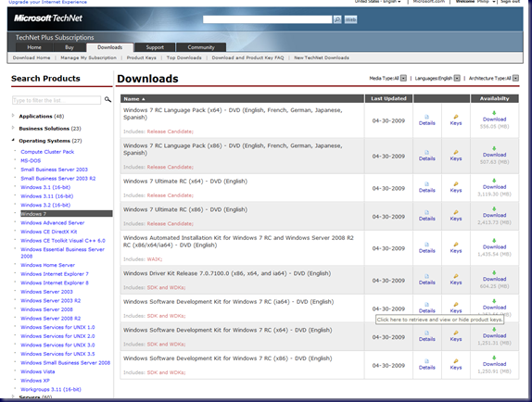Click WAIK includes link
This screenshot has height=402, width=532.
155,259
